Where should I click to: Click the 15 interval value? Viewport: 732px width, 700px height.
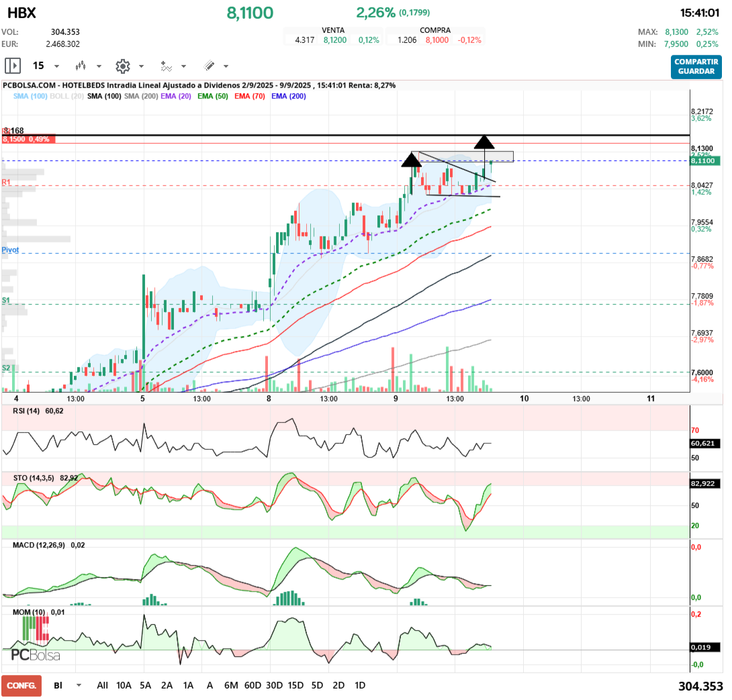point(38,66)
